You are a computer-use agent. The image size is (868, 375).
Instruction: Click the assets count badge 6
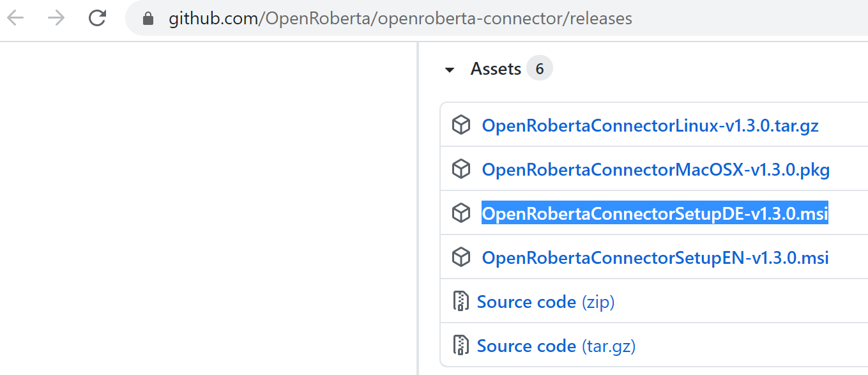point(540,69)
